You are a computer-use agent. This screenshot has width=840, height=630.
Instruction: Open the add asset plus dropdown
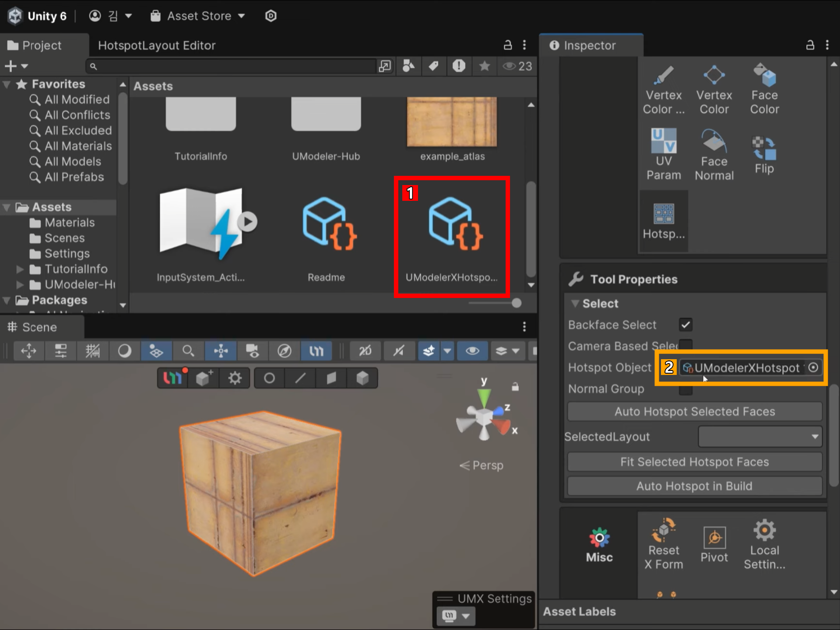click(16, 66)
